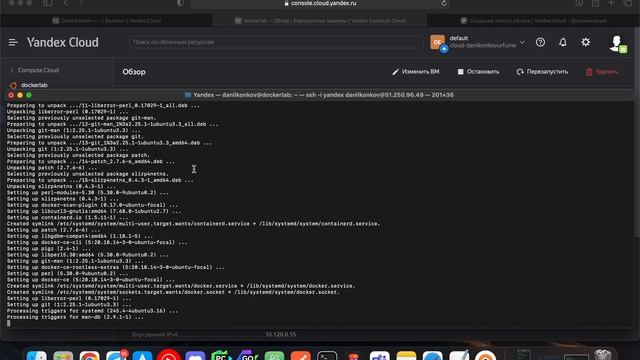Screen dimensions: 640x360
Task: Reload the page in Safari address bar
Action: [444, 3]
